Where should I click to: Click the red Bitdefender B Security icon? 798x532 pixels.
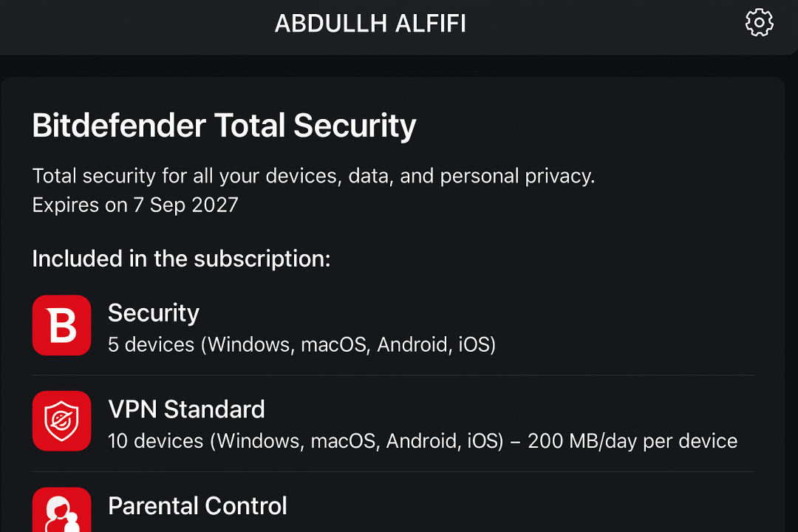click(x=61, y=325)
